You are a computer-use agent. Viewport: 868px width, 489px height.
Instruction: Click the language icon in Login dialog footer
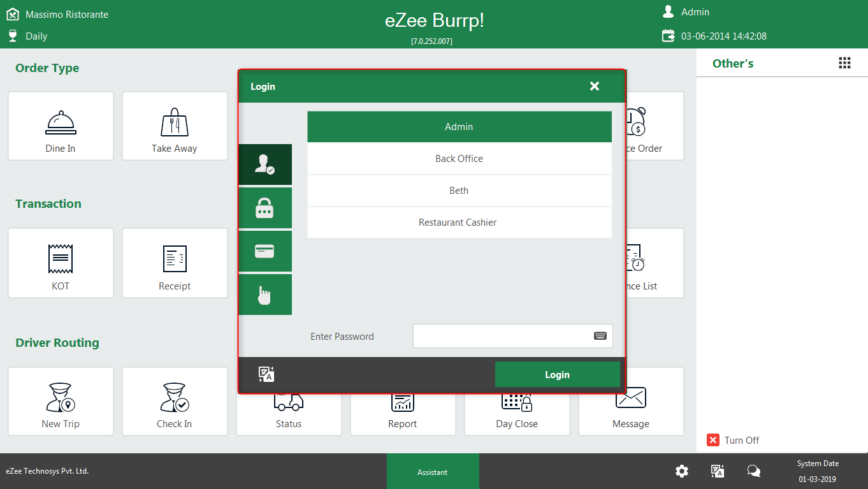coord(266,374)
